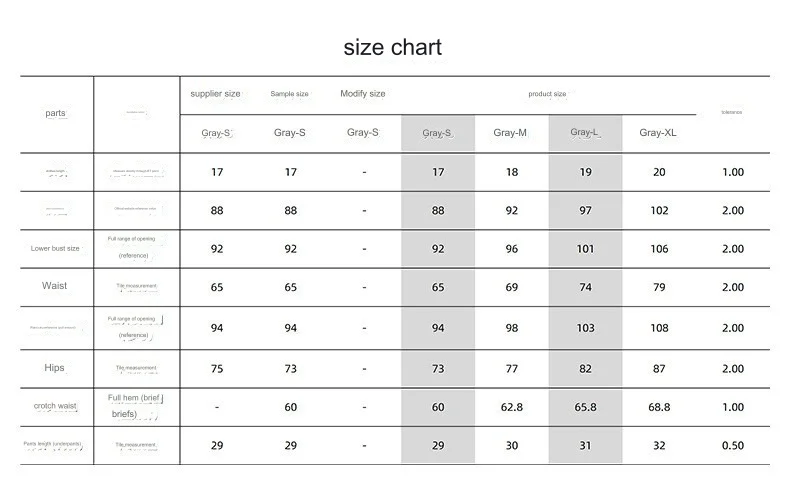Click the "Waist" row label
This screenshot has height=492, width=790.
[x=55, y=286]
